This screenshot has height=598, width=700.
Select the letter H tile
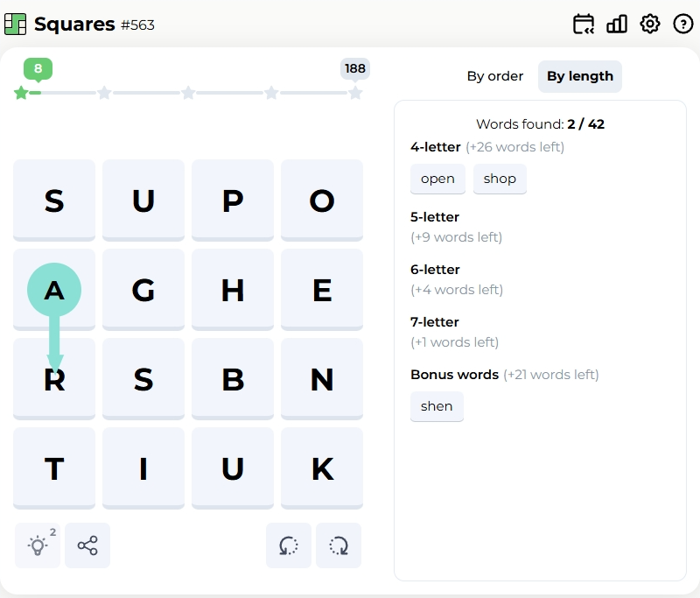(233, 290)
